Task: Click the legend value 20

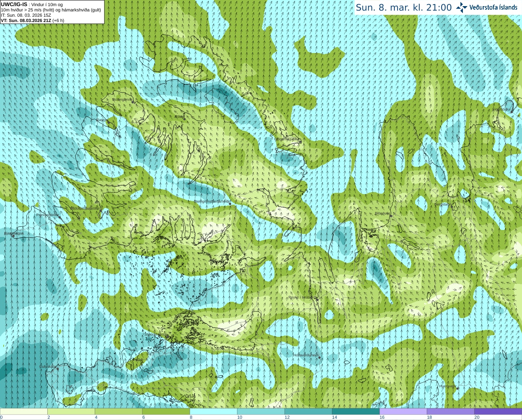Action: [x=477, y=417]
